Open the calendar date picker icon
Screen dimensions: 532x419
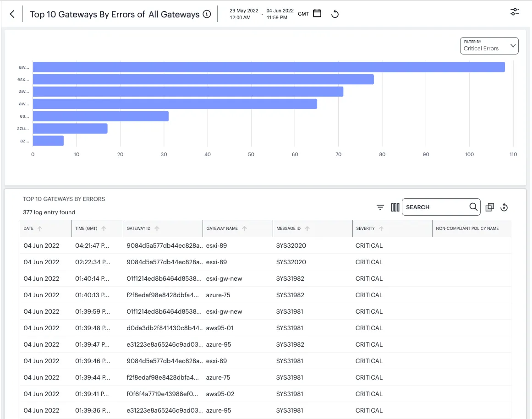point(317,14)
